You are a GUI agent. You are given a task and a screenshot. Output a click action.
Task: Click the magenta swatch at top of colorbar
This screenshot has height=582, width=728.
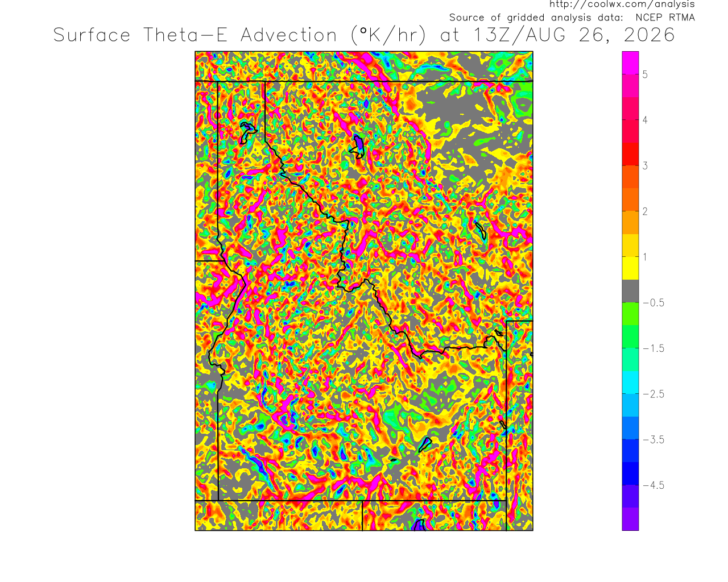630,63
